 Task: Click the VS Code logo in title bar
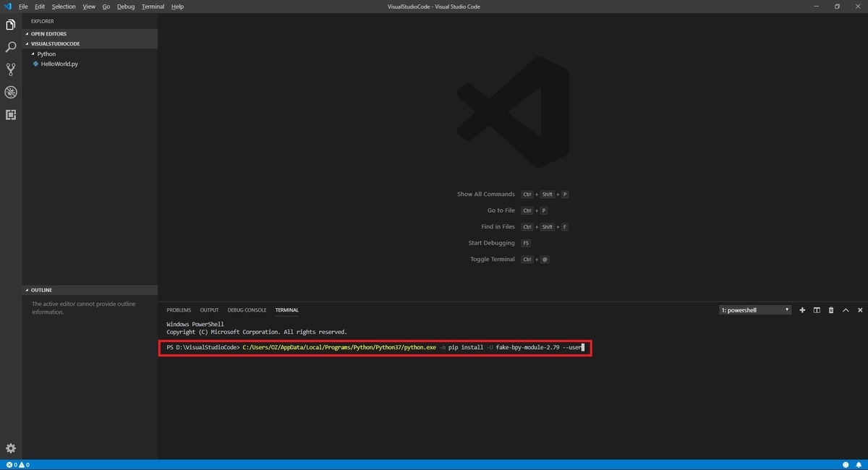7,7
